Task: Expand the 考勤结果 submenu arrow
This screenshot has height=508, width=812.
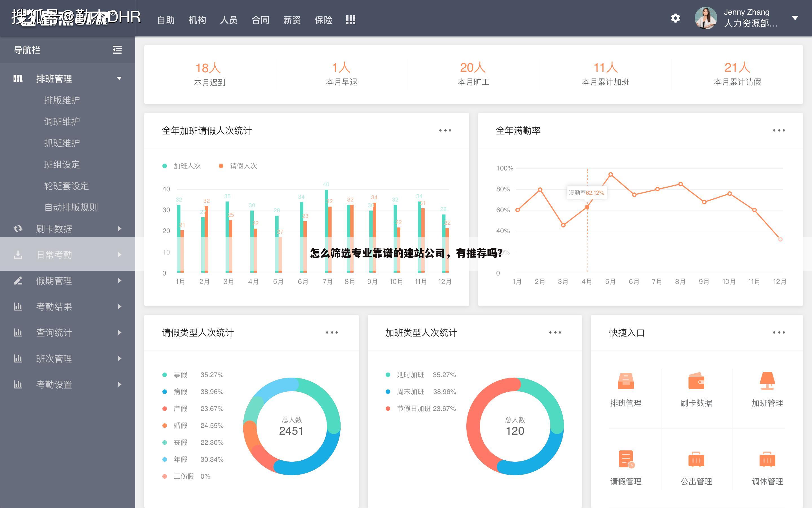Action: click(120, 306)
